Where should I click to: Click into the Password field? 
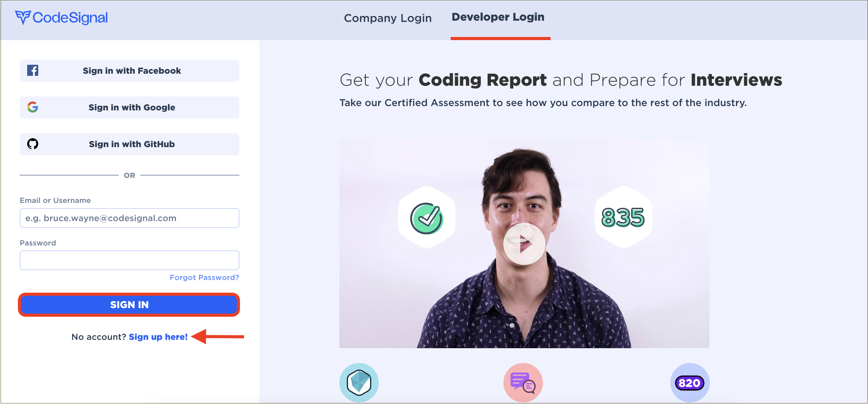(129, 260)
